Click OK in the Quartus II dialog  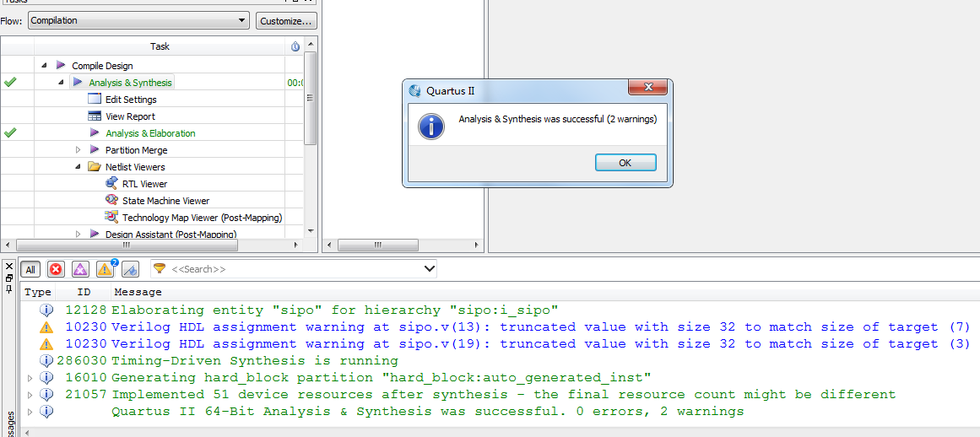point(625,162)
